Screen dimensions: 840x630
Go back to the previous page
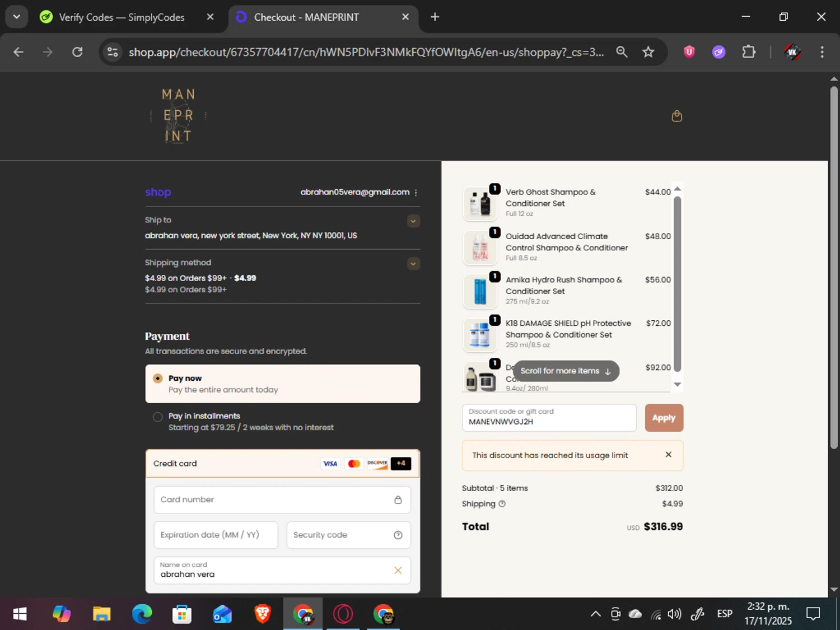18,52
